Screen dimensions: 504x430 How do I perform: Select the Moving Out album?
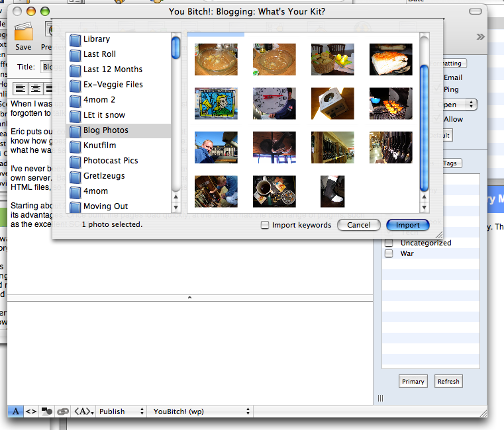point(119,206)
